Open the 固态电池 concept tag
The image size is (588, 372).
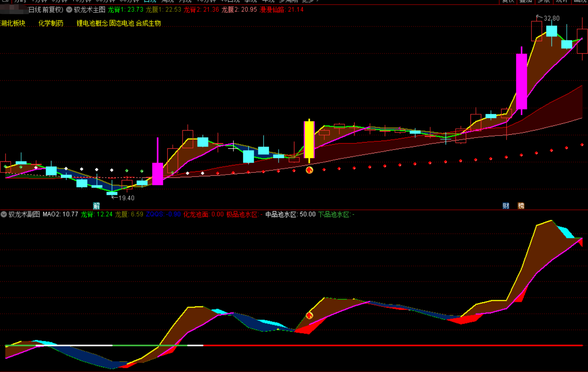122,23
